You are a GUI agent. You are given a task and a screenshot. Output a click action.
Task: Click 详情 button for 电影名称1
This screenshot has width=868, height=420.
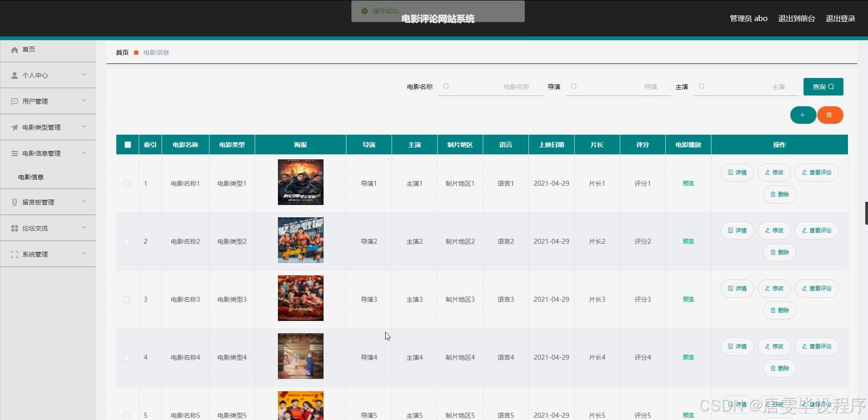pos(737,173)
